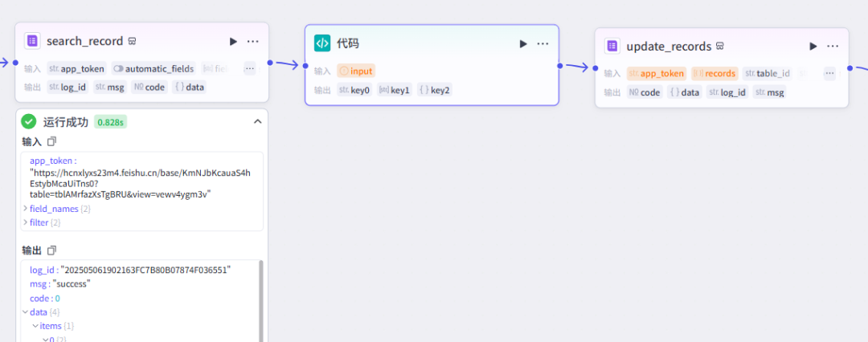Click the automatic_fields boolean parameter tag

click(154, 68)
